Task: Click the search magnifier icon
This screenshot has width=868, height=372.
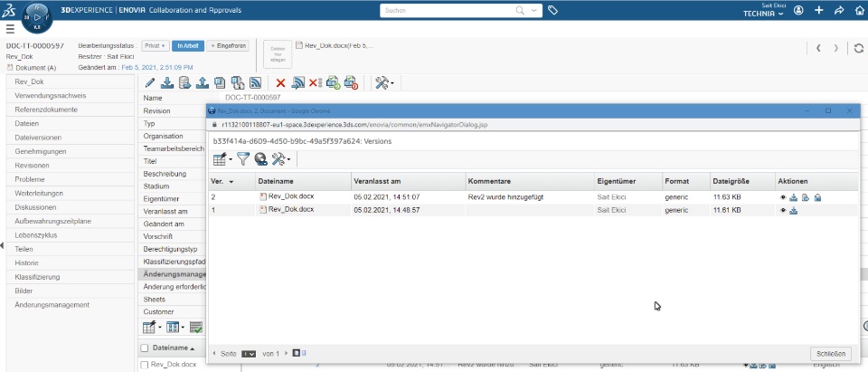Action: (x=521, y=10)
